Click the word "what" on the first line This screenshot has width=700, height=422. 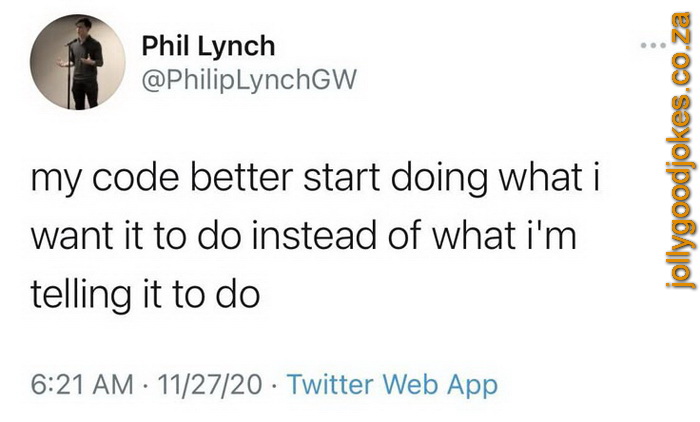point(541,177)
